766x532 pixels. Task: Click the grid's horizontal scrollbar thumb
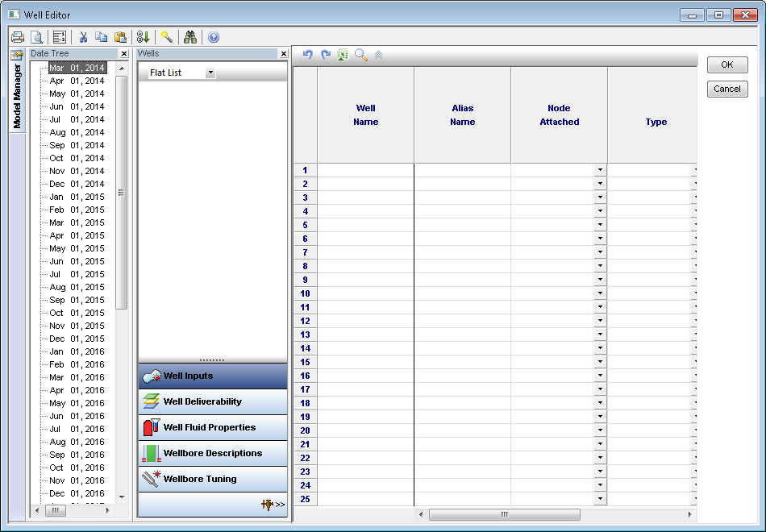[504, 514]
